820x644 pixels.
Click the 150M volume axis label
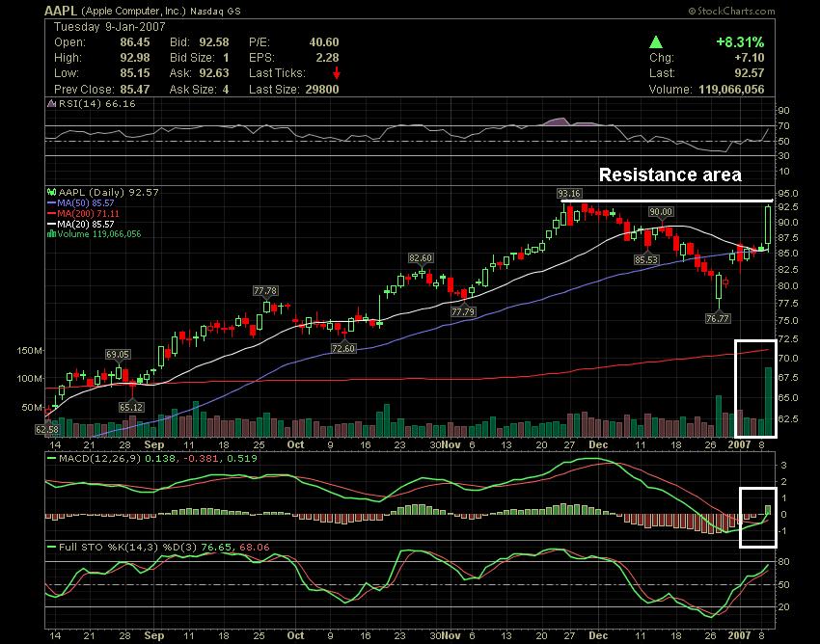(x=29, y=350)
